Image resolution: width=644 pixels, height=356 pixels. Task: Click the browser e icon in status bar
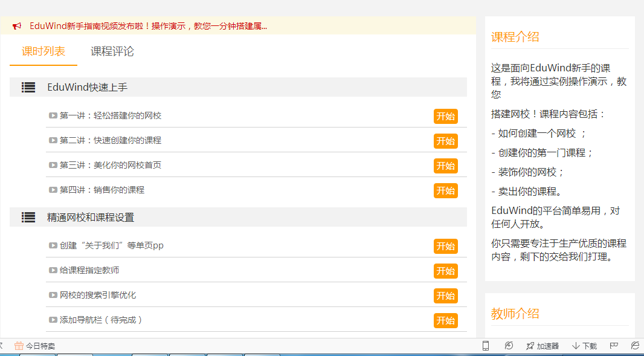pos(635,346)
